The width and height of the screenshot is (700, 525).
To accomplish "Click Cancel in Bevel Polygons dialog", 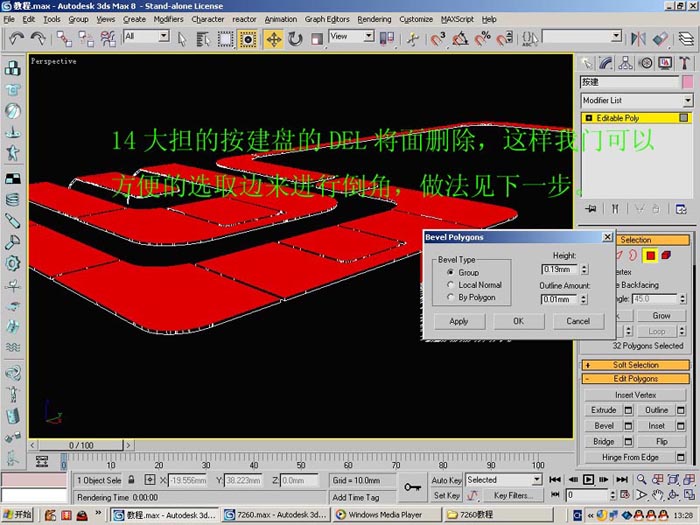I will 578,321.
